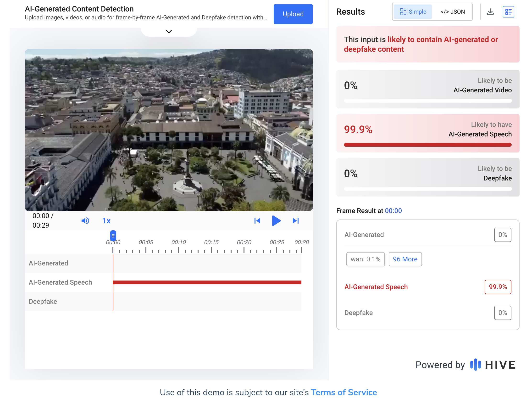Expand the collapsed header chevron
This screenshot has height=405, width=532.
coord(169,32)
